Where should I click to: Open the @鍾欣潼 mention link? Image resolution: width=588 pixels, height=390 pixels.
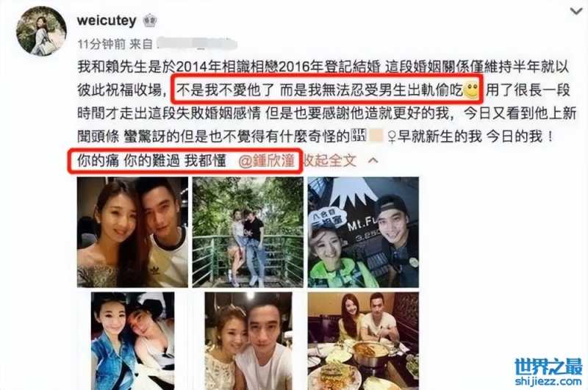[266, 161]
